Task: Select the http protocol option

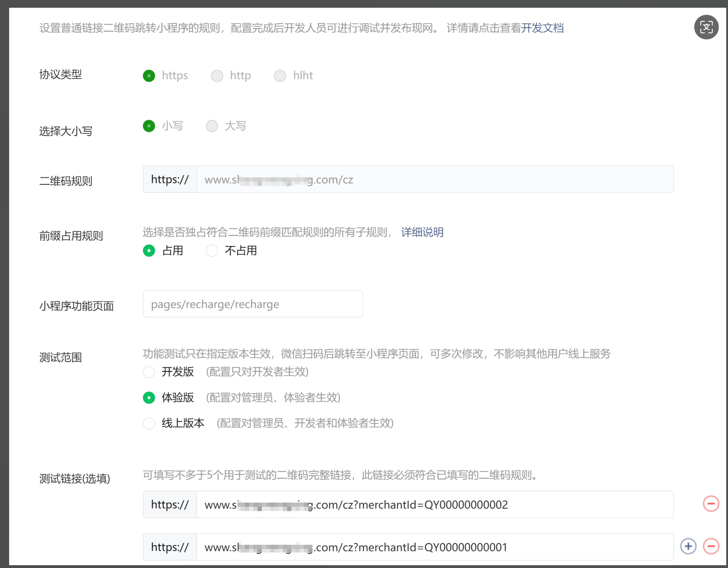Action: tap(217, 76)
